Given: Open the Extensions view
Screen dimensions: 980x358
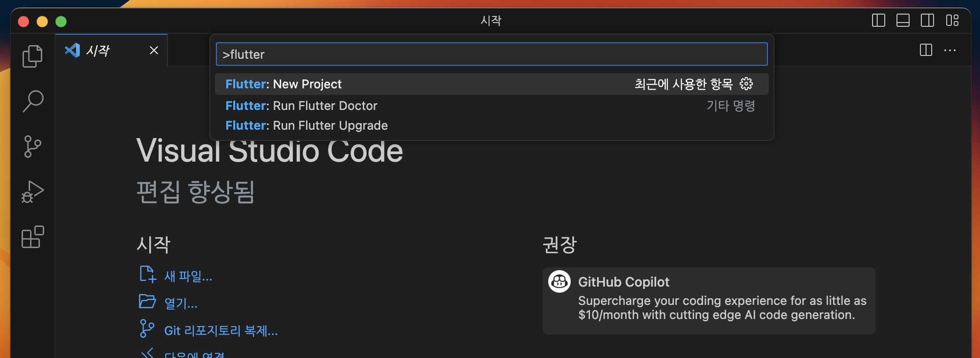Looking at the screenshot, I should (32, 237).
